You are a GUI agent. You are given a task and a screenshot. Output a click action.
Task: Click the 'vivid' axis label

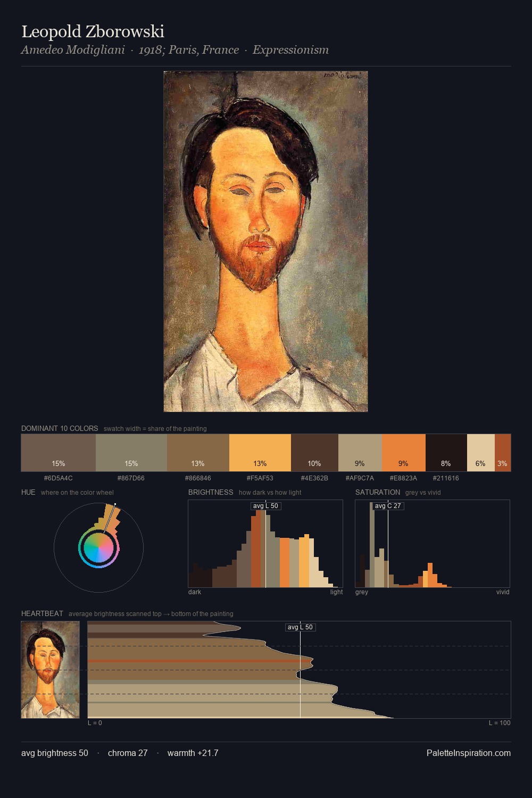[503, 592]
